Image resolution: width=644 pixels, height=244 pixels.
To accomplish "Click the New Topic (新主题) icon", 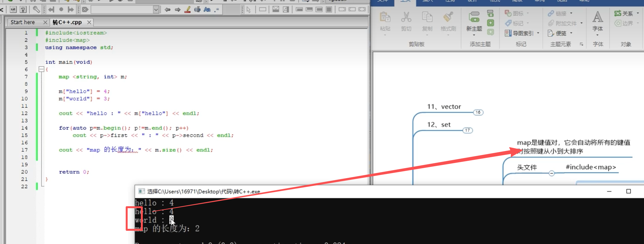I will click(x=474, y=17).
